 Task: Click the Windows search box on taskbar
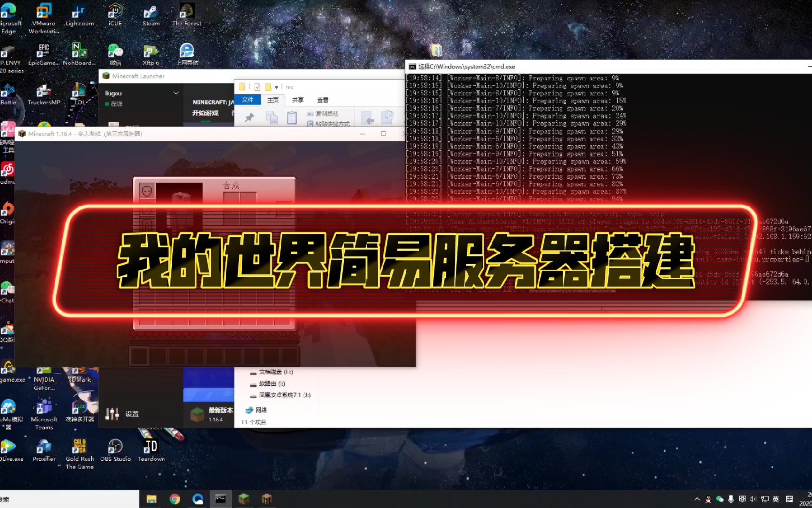coord(69,499)
